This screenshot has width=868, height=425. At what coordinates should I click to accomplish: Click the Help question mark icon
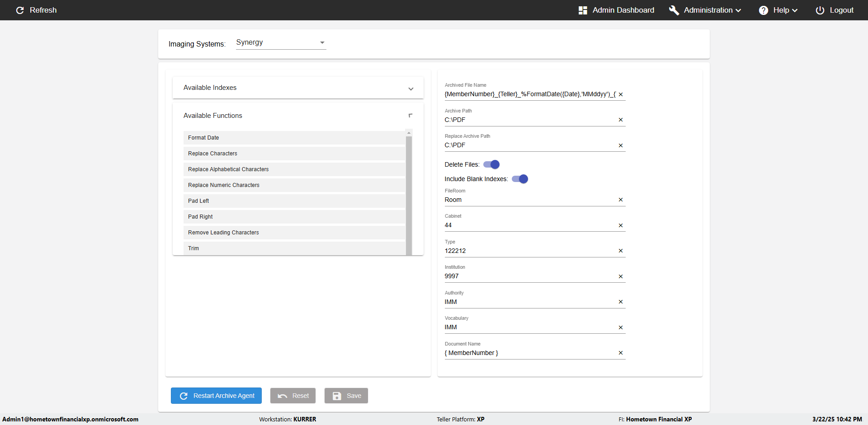764,10
